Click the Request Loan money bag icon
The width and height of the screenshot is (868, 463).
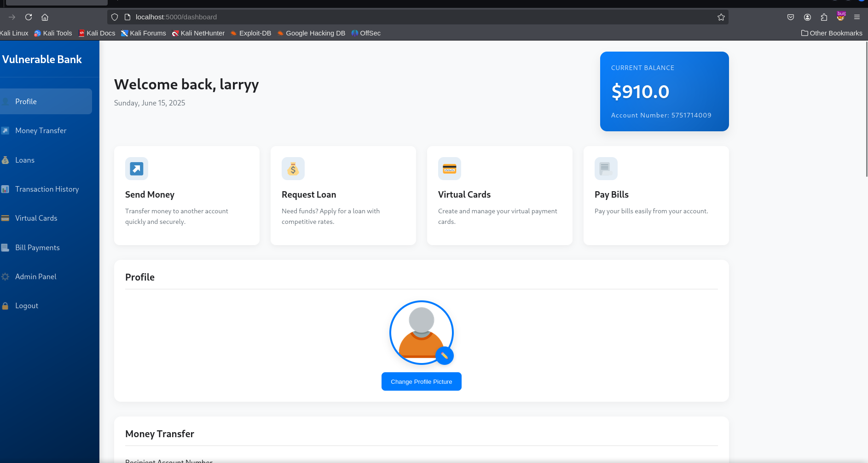pos(293,169)
